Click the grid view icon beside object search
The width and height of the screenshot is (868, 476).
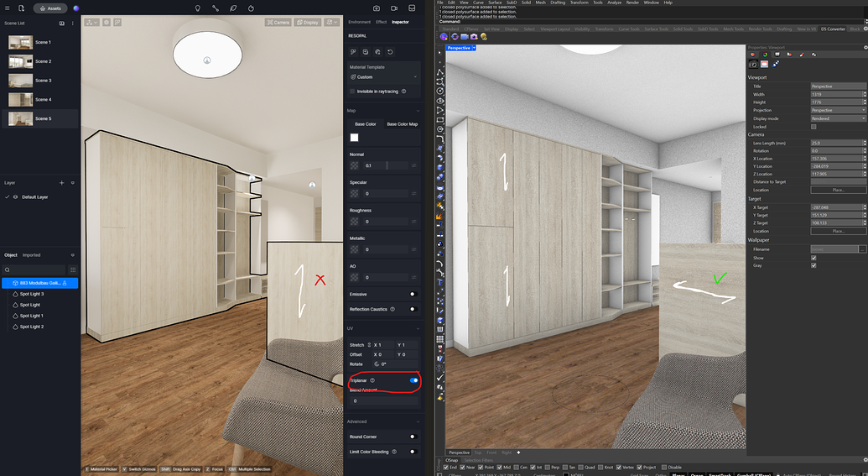click(72, 269)
